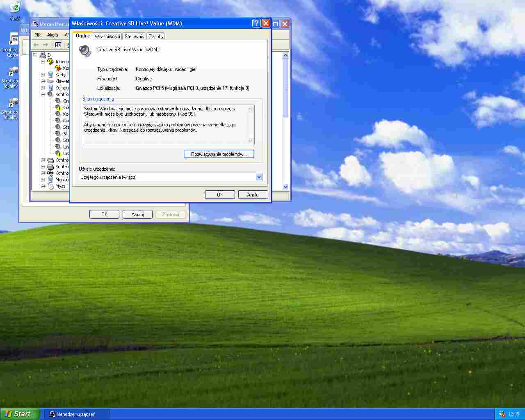
Task: Click the network tray icon beside the clock
Action: 502,414
